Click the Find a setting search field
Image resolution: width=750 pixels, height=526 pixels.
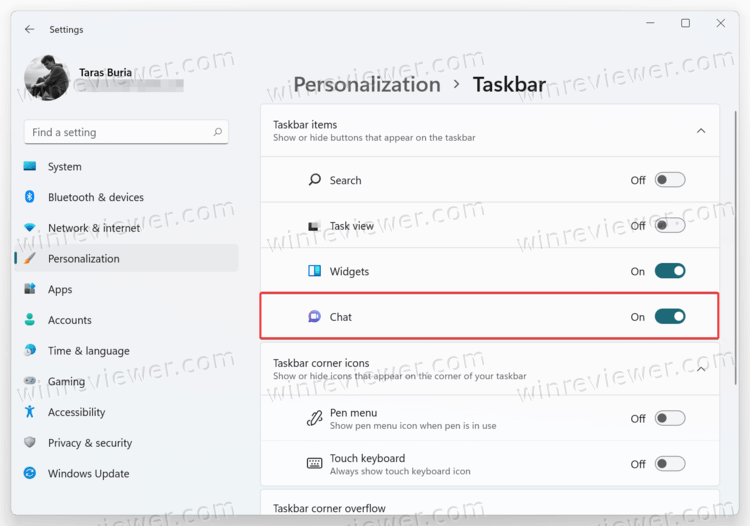click(126, 132)
